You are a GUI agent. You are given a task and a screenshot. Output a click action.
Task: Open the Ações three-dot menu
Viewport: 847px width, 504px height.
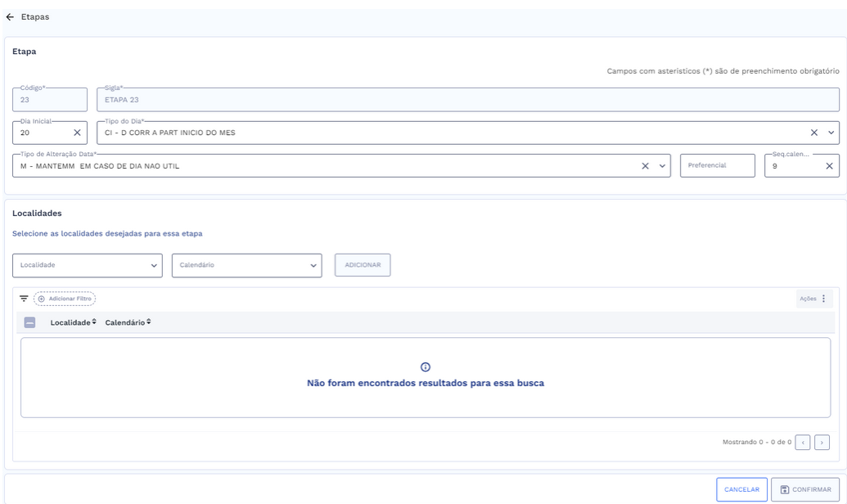[823, 299]
